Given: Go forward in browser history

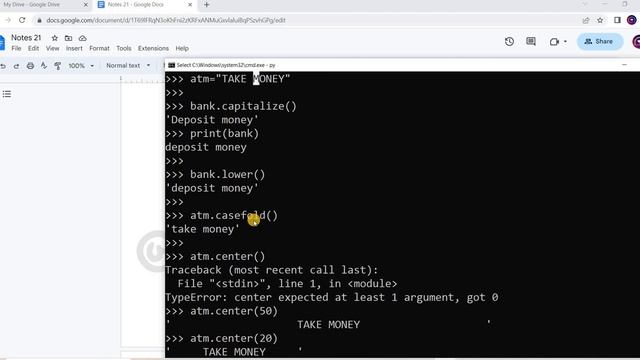Looking at the screenshot, I should click(8, 20).
